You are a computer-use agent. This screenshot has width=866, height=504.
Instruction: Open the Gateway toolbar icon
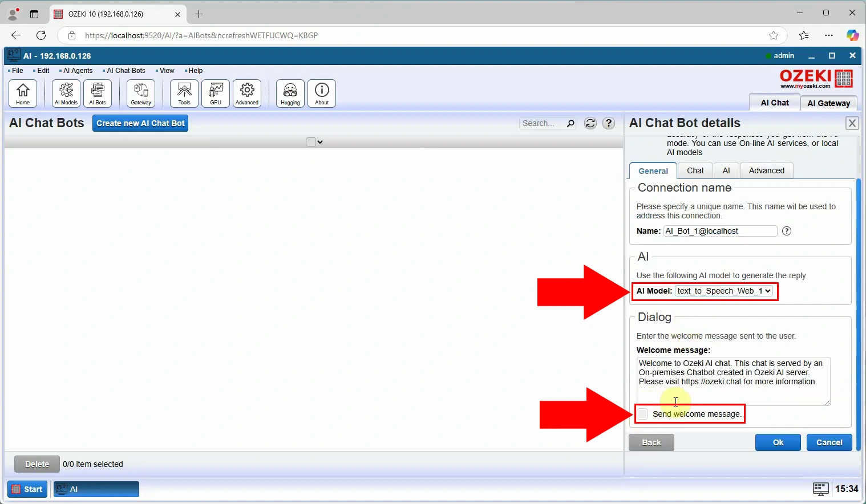pos(141,93)
